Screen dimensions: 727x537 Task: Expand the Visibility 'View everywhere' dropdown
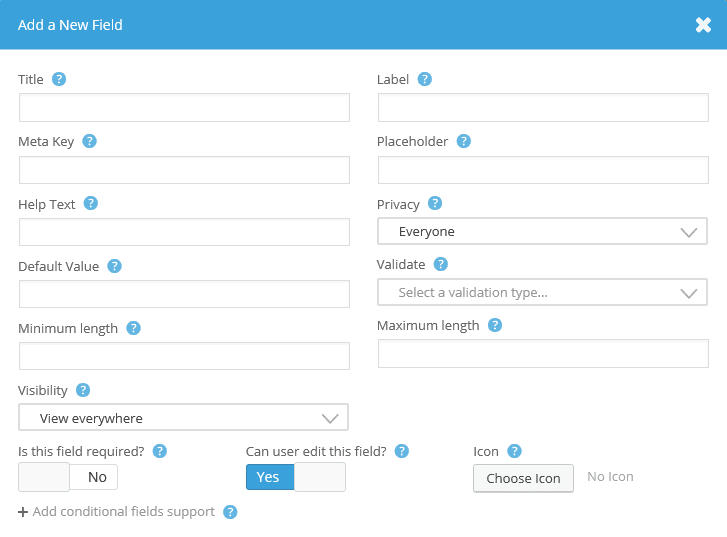coord(184,417)
